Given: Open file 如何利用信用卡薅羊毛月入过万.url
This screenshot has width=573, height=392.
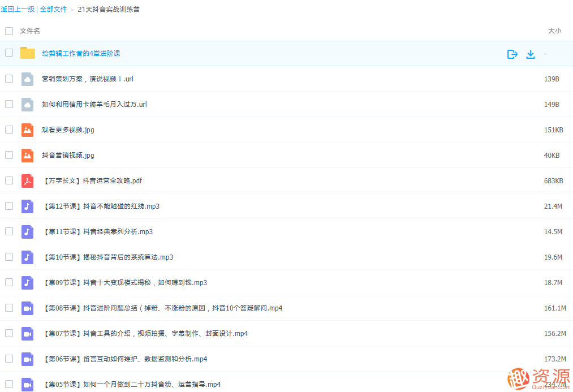Looking at the screenshot, I should [x=94, y=105].
